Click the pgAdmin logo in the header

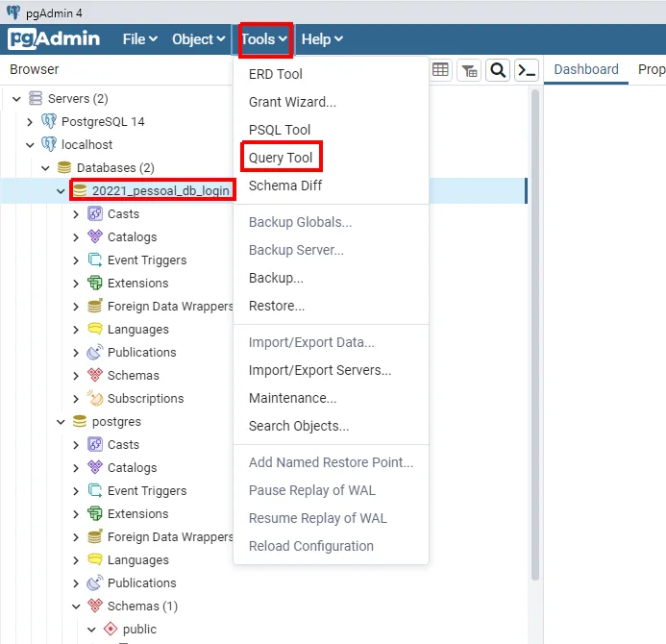pos(54,38)
